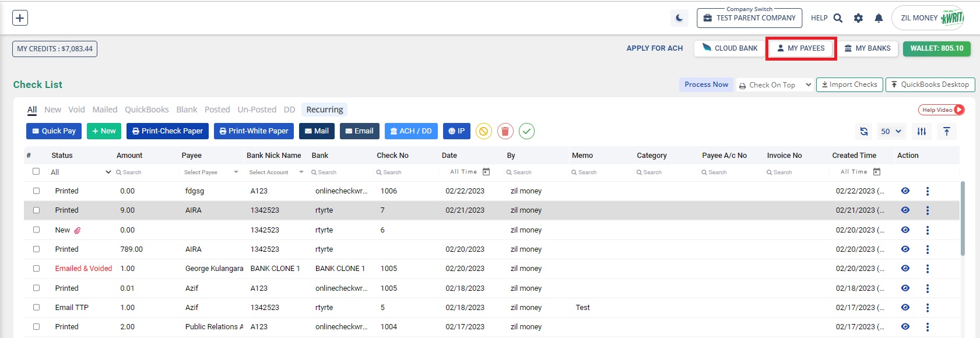Click QuickBooks Desktop button
Screen dimensions: 980x338
[930, 85]
